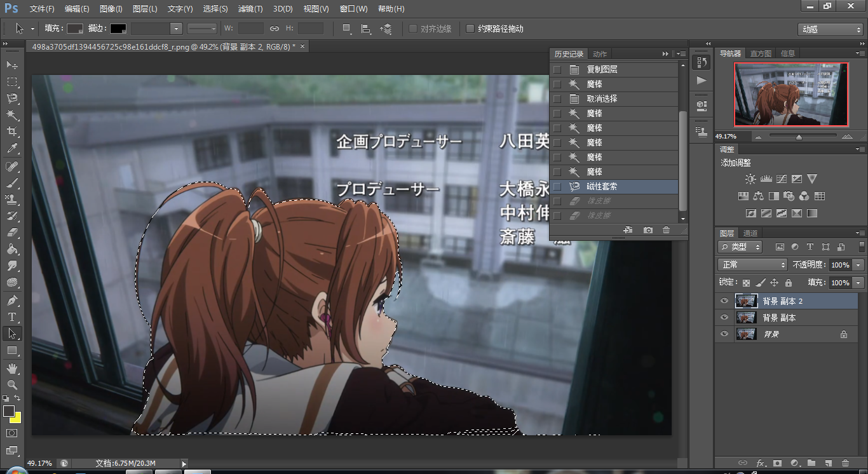Image resolution: width=868 pixels, height=474 pixels.
Task: Select the Clone Stamp tool
Action: point(12,199)
